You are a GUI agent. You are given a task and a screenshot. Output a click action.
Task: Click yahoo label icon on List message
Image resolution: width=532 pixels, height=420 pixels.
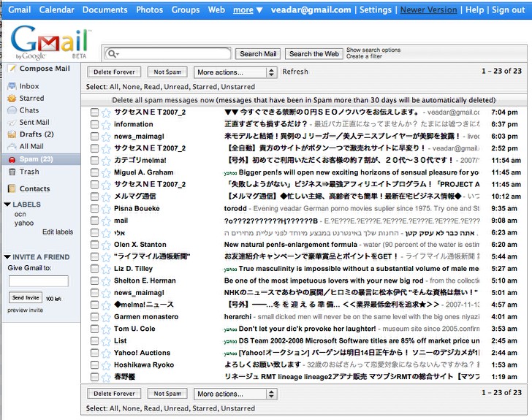[230, 342]
